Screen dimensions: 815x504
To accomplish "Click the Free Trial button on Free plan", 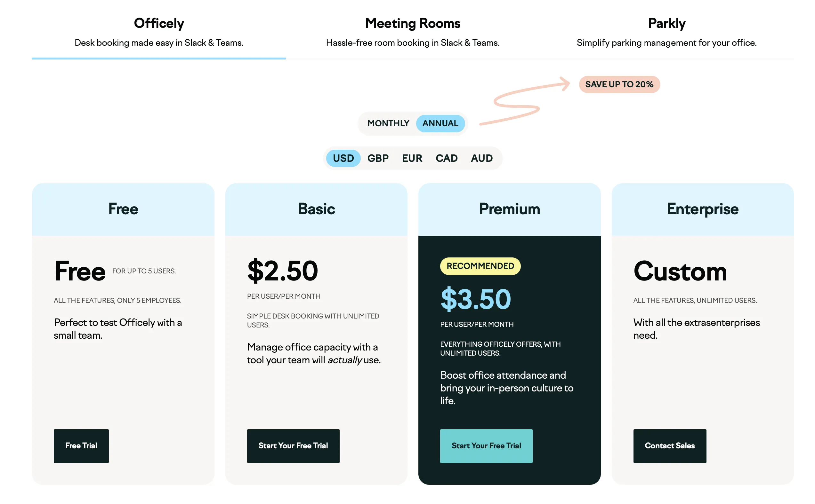I will pyautogui.click(x=81, y=446).
